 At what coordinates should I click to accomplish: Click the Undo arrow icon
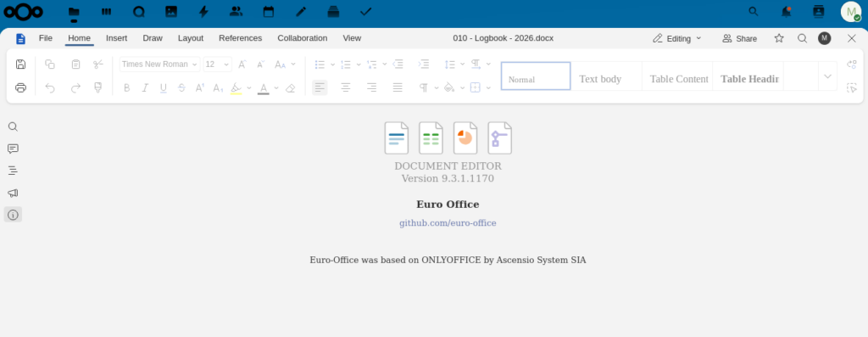pos(50,87)
